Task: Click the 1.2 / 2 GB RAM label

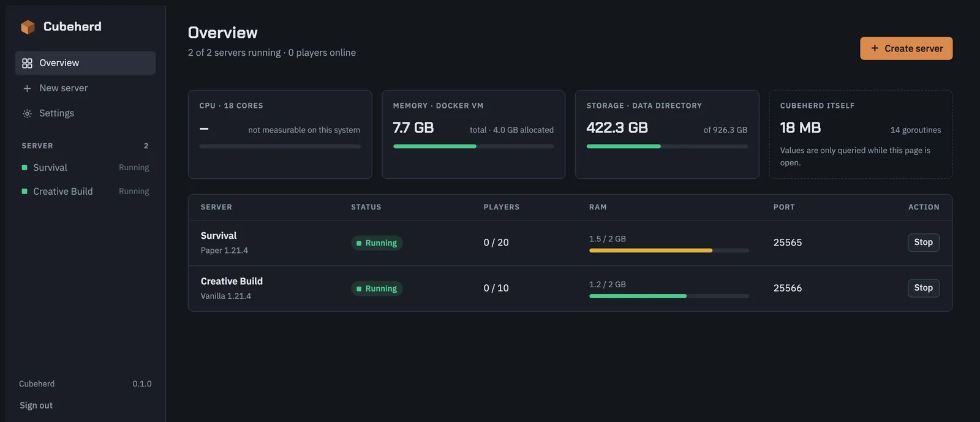Action: tap(608, 284)
